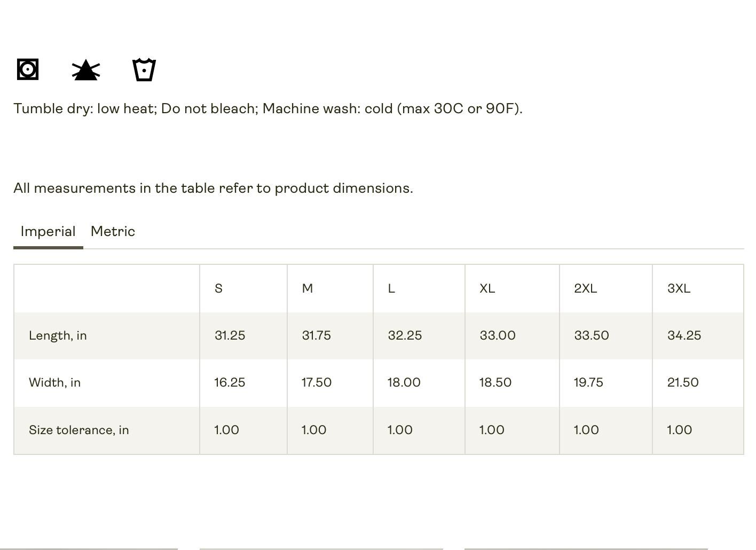756x550 pixels.
Task: Switch to the Metric tab
Action: pyautogui.click(x=113, y=232)
